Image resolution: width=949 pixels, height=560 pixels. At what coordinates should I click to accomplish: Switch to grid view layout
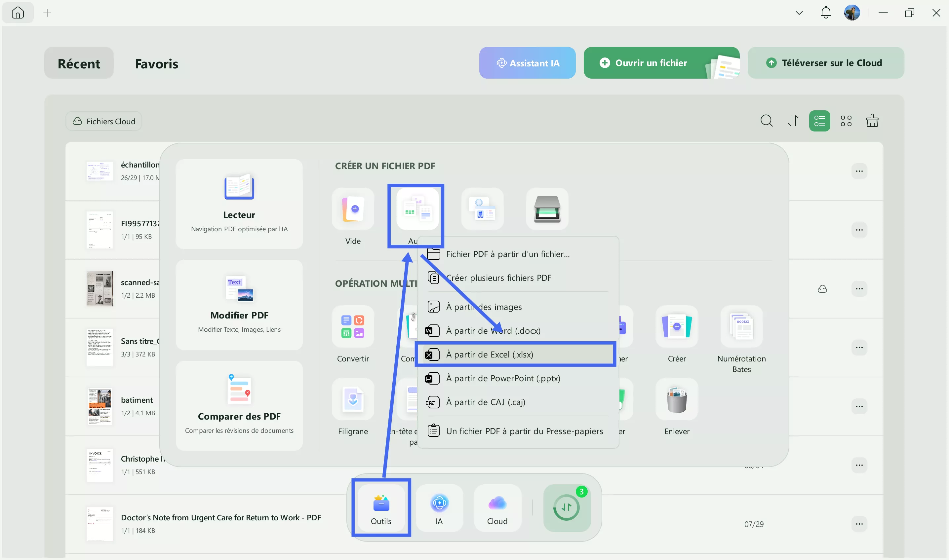(846, 121)
